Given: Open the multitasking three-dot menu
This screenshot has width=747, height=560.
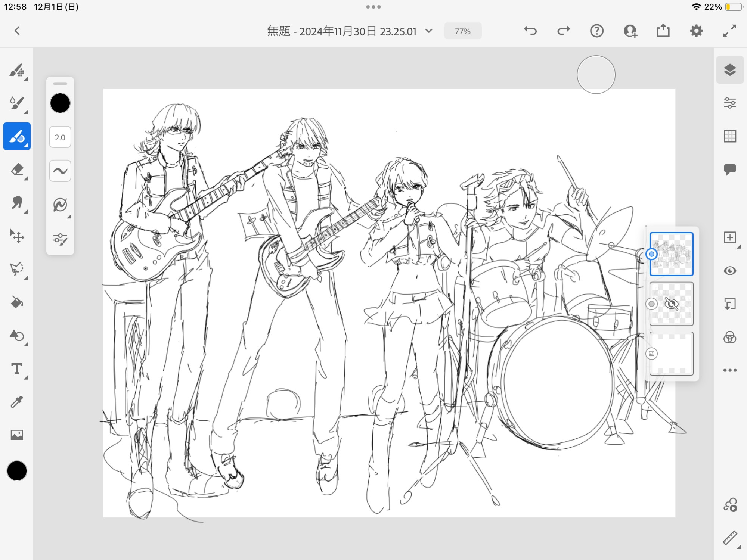Looking at the screenshot, I should 373,7.
